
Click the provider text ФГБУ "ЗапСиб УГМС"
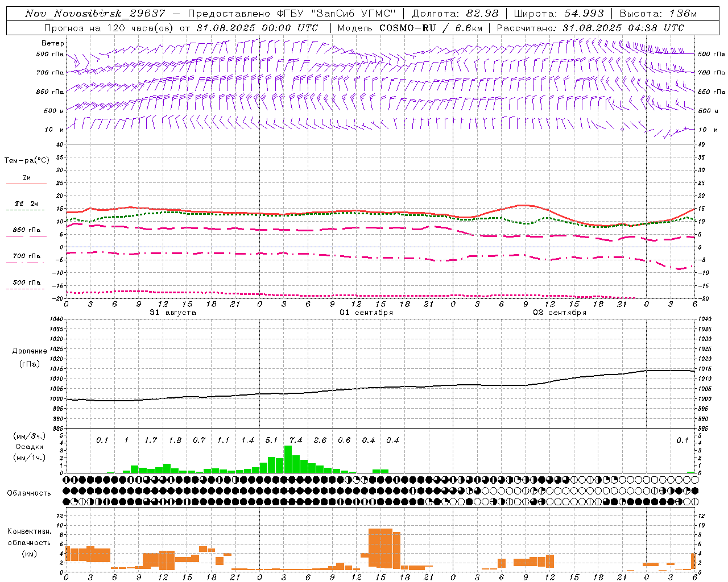(x=336, y=14)
